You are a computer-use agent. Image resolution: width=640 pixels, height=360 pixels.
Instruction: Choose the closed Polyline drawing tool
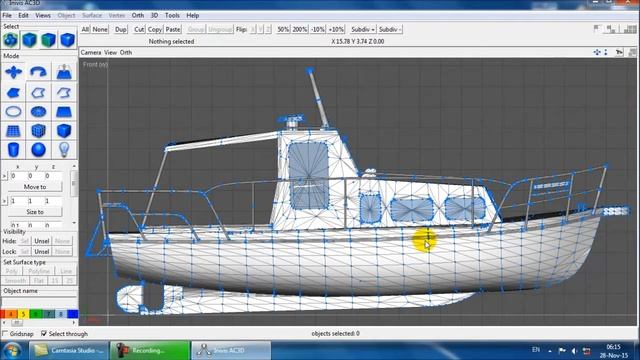[x=38, y=92]
